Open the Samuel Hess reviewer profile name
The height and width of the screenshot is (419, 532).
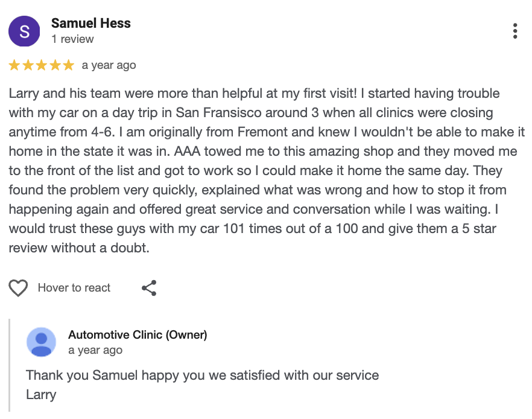tap(91, 24)
